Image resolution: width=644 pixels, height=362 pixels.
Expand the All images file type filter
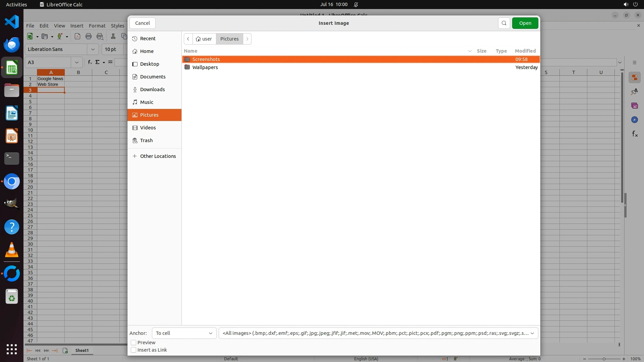378,333
